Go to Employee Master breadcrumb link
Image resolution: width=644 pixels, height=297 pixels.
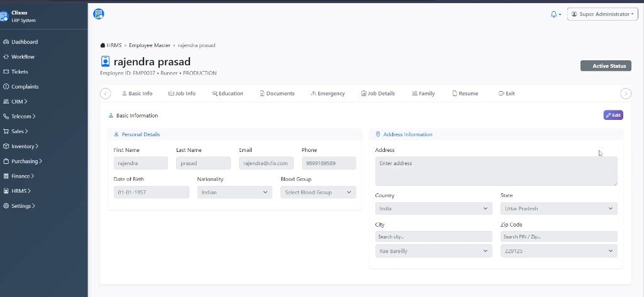(x=150, y=45)
